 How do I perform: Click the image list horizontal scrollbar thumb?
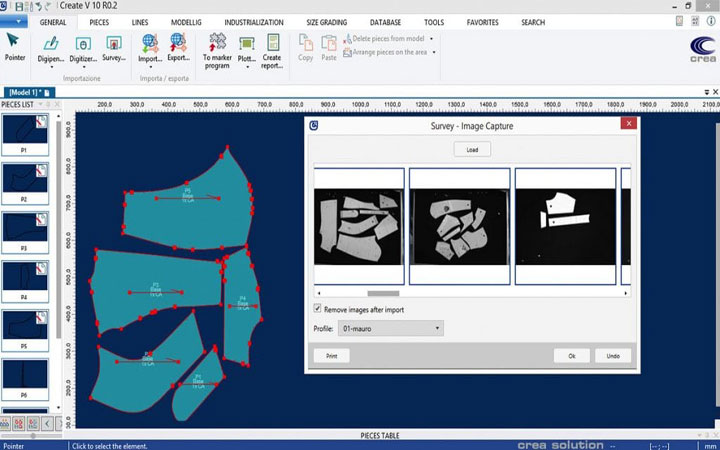tap(383, 294)
